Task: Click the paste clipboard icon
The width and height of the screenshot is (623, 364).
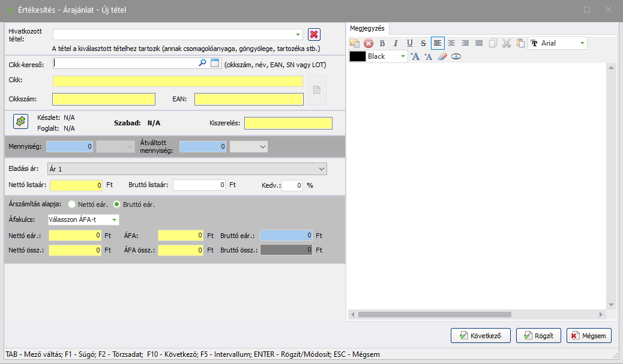Action: click(x=520, y=43)
